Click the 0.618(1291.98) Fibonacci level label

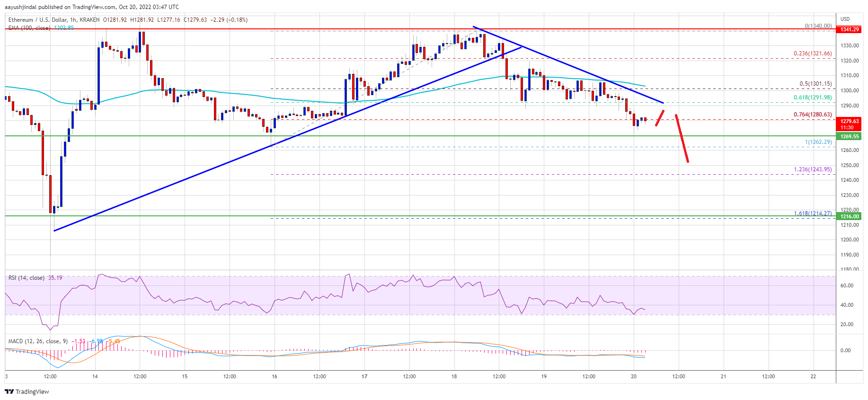point(812,98)
